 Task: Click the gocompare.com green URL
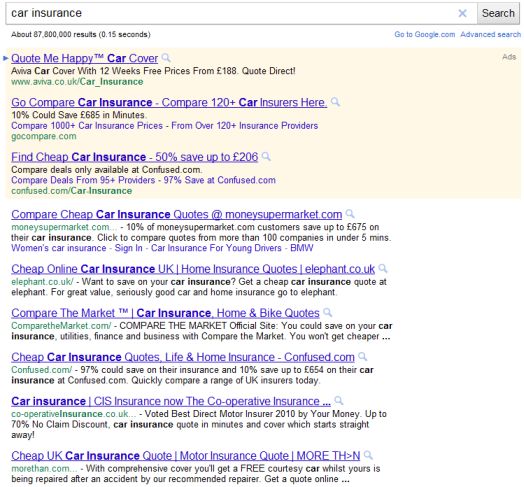pyautogui.click(x=44, y=136)
